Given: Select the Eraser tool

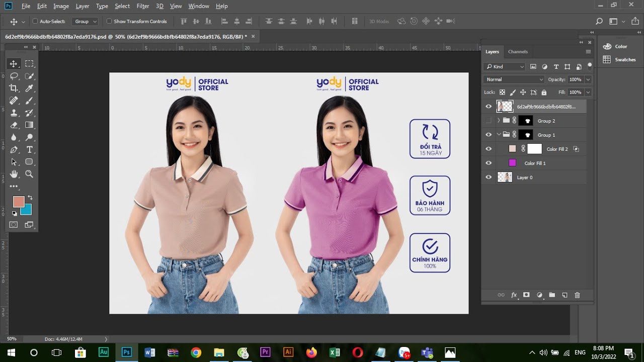Looking at the screenshot, I should tap(14, 125).
